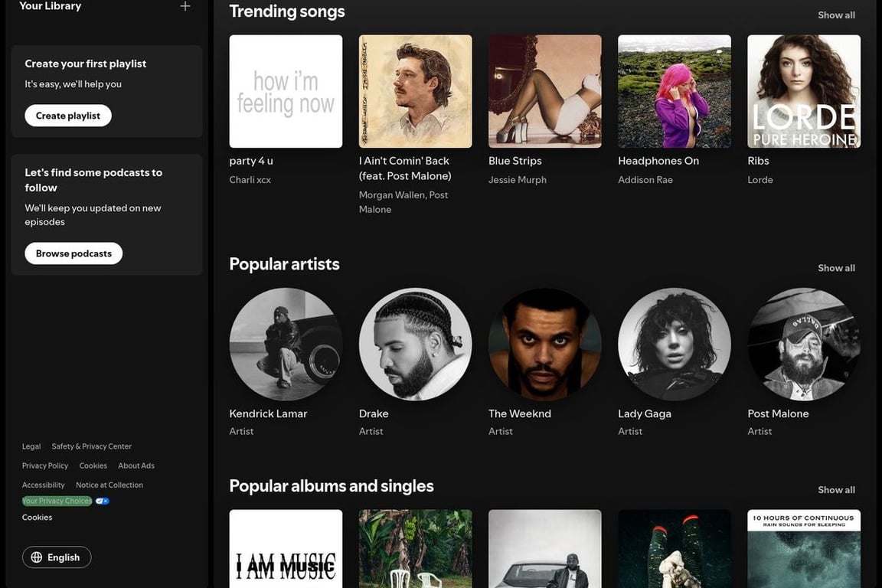Click the Drake name label
This screenshot has width=882, height=588.
click(374, 413)
